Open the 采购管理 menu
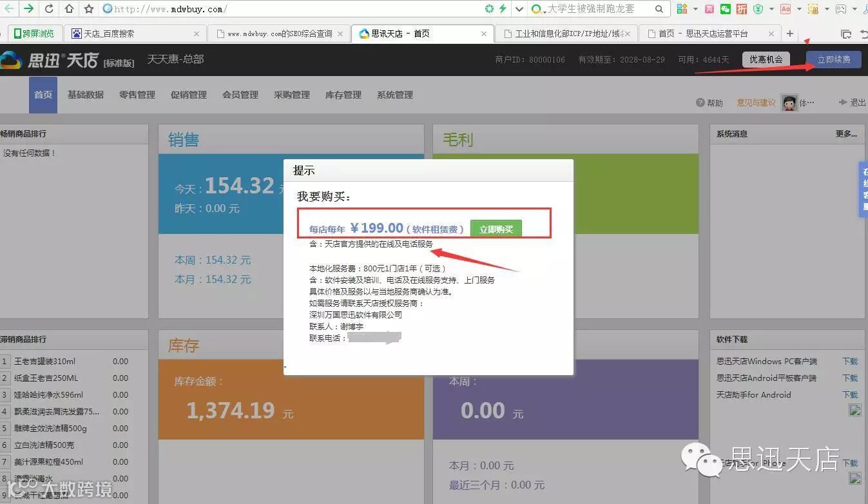Viewport: 868px width, 504px height. [x=292, y=95]
